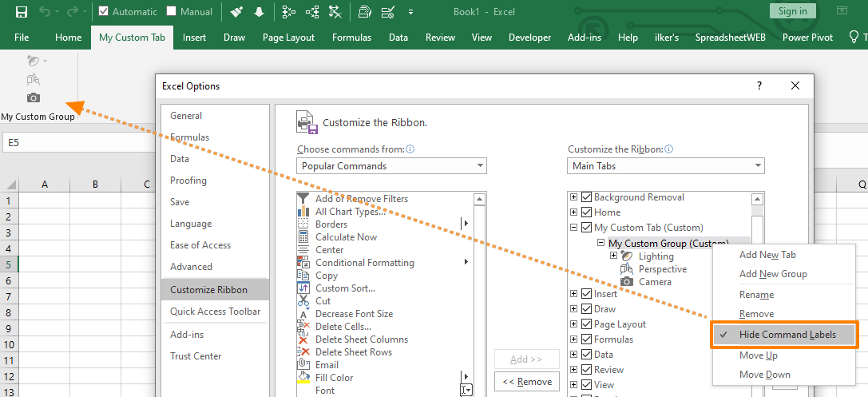Screen dimensions: 868x397
Task: Click the Tell me lightbulb icon
Action: pos(853,37)
